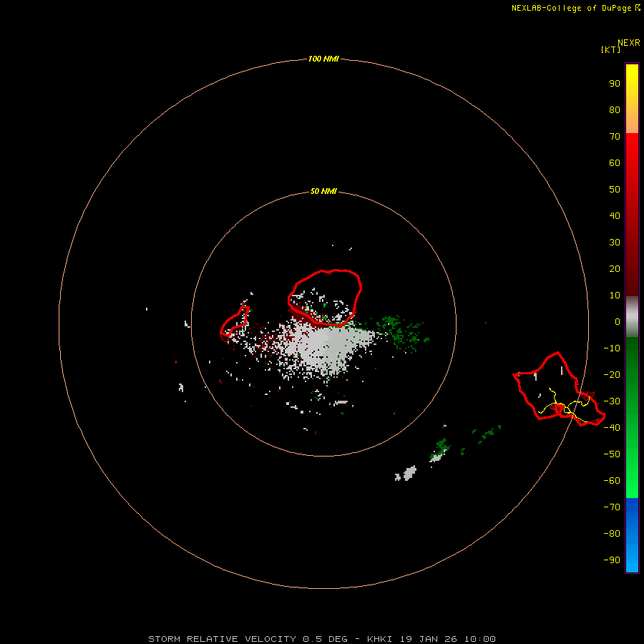Click the -30 value on velocity scale
Screen dimensions: 644x644
point(612,401)
